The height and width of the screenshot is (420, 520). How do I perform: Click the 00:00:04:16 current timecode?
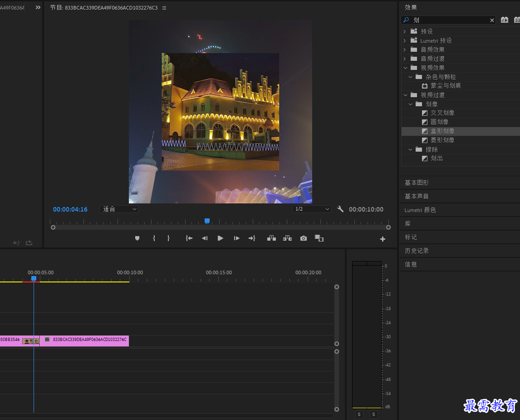pos(70,209)
